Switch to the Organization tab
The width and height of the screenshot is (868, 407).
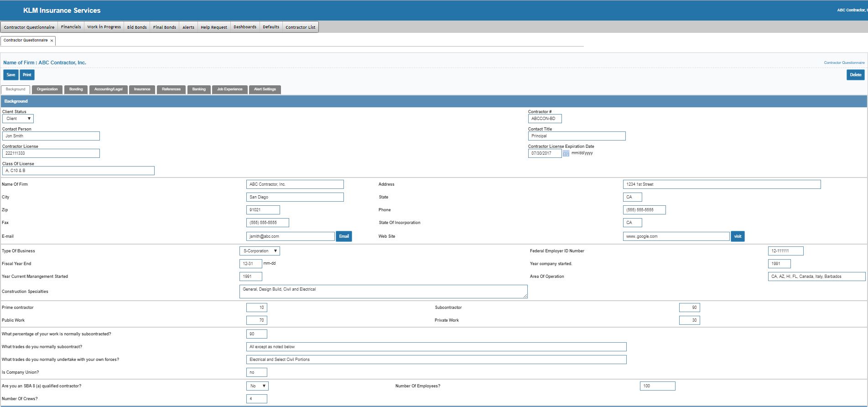tap(47, 89)
